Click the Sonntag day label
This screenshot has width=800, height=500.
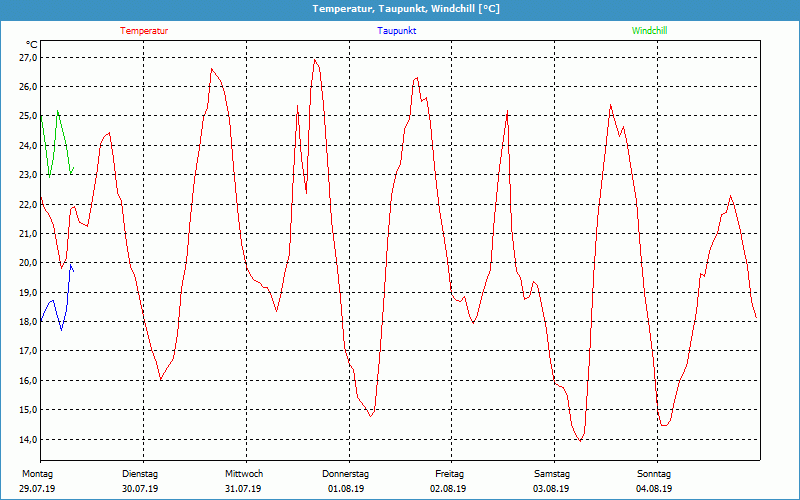pos(654,474)
